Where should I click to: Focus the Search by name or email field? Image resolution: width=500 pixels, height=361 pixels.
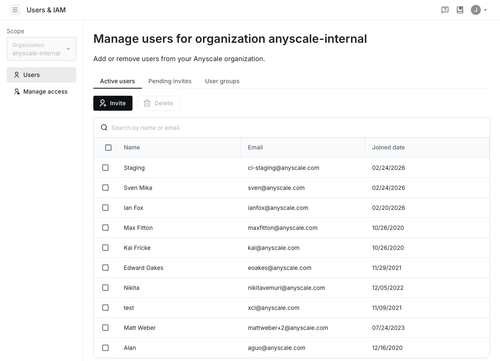291,128
